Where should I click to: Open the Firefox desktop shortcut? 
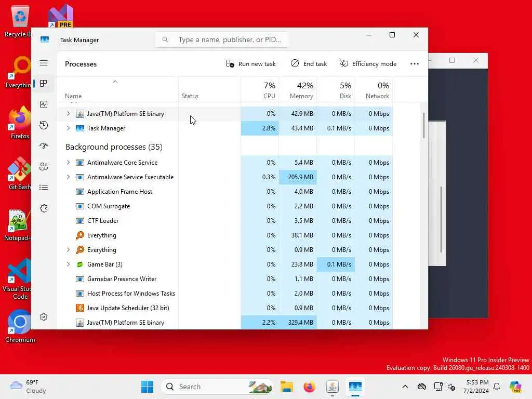click(x=19, y=123)
